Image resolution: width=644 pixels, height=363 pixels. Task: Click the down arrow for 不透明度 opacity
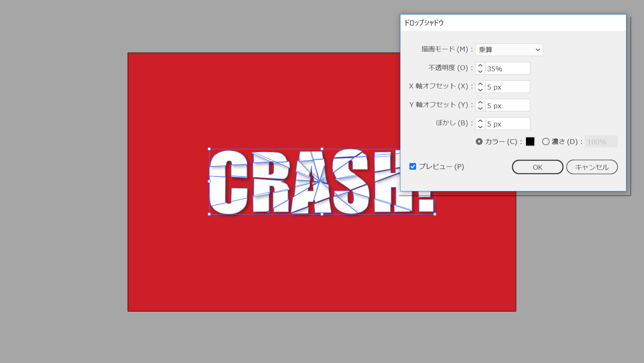click(480, 71)
